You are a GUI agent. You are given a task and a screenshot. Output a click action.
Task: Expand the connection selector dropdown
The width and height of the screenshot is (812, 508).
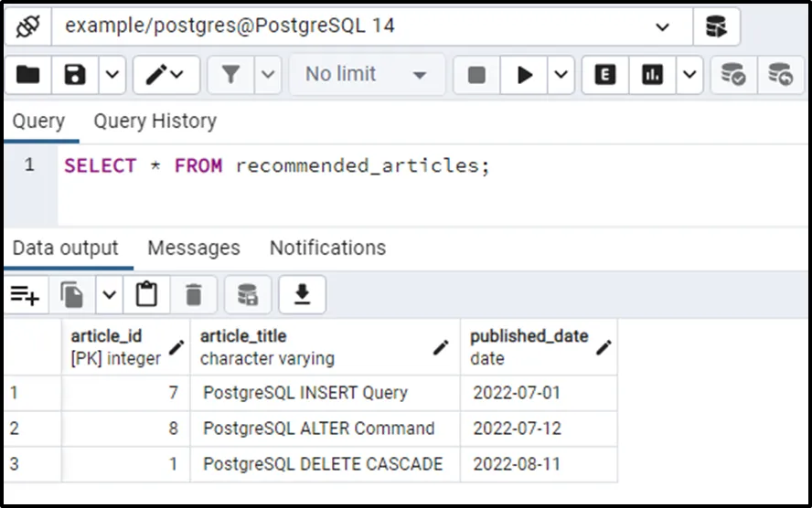point(662,26)
